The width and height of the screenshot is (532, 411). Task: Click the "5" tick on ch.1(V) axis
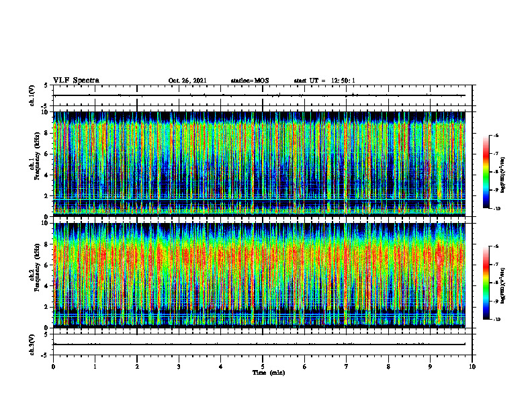pos(46,85)
